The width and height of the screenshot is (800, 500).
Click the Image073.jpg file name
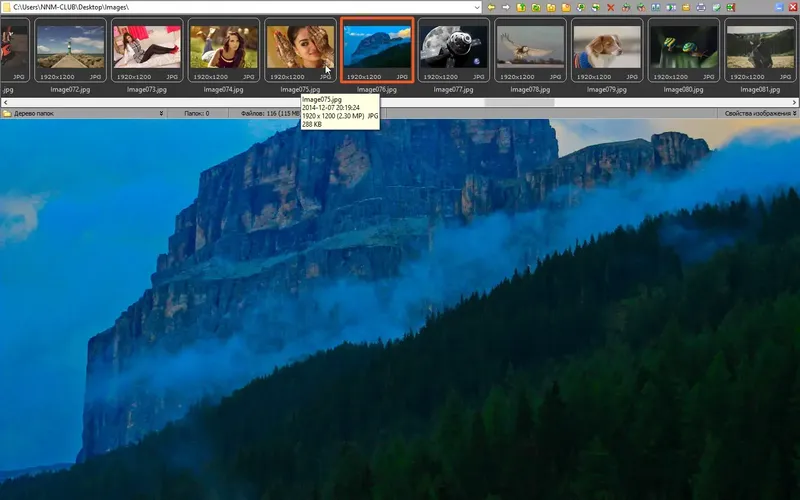[x=147, y=89]
